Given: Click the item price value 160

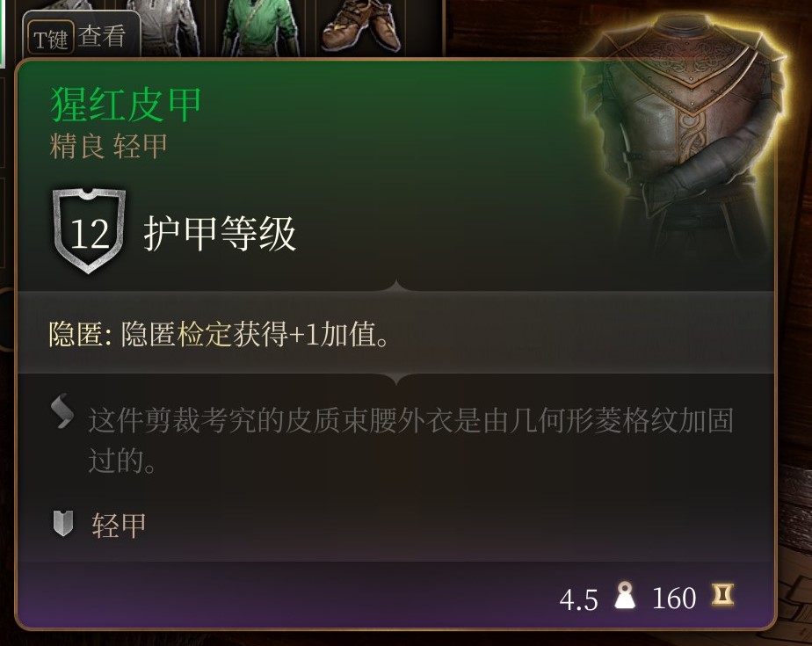Looking at the screenshot, I should pyautogui.click(x=674, y=599).
